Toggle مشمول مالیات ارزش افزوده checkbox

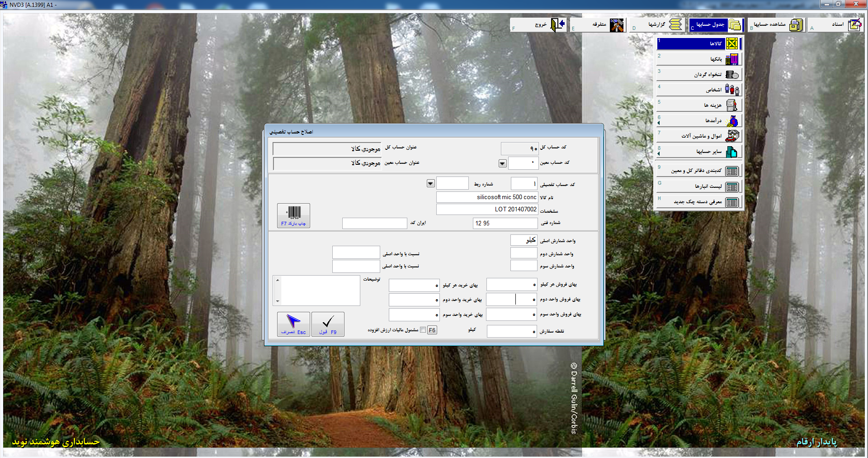click(x=423, y=330)
